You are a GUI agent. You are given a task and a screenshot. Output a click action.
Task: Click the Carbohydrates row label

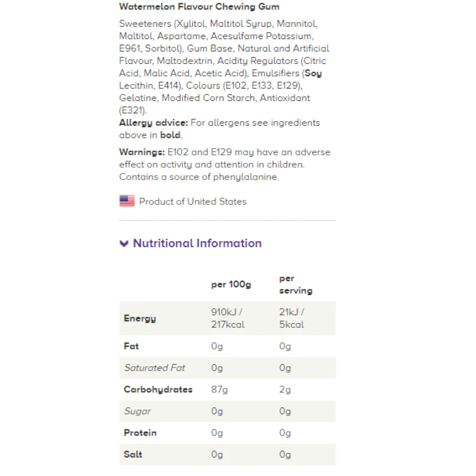click(158, 389)
